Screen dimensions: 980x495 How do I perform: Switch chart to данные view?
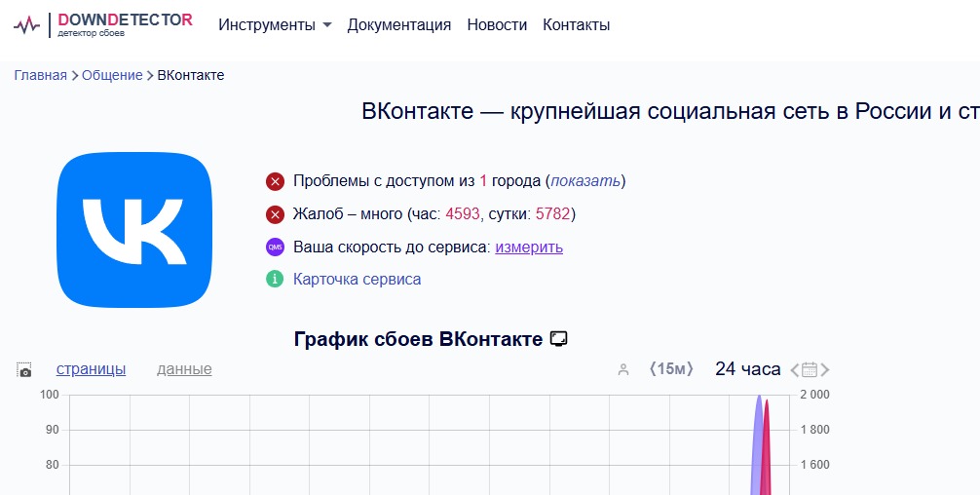[184, 369]
